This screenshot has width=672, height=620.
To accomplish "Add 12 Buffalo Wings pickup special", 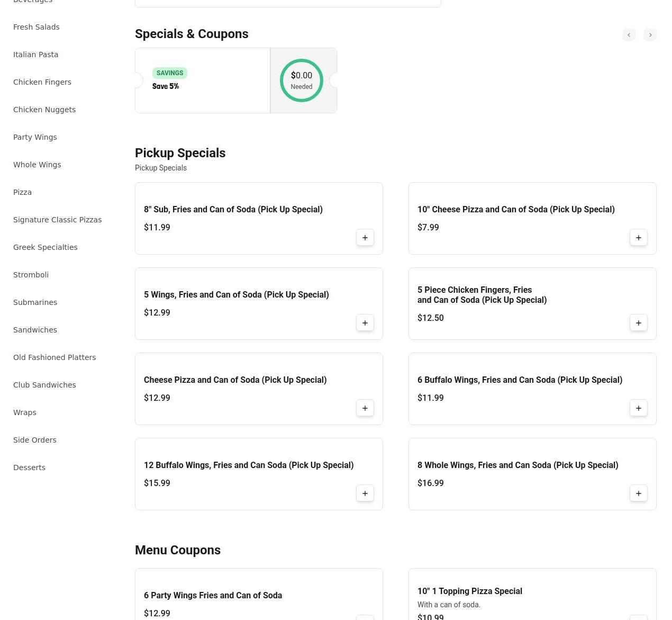I will [x=365, y=493].
